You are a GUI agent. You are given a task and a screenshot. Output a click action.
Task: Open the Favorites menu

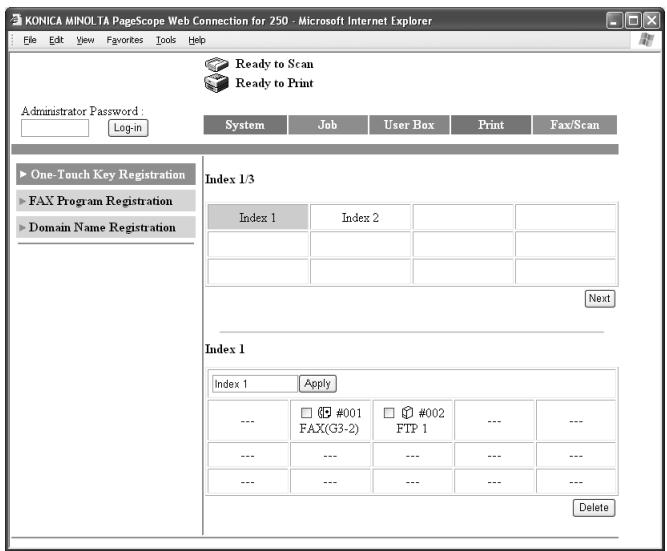click(x=125, y=40)
